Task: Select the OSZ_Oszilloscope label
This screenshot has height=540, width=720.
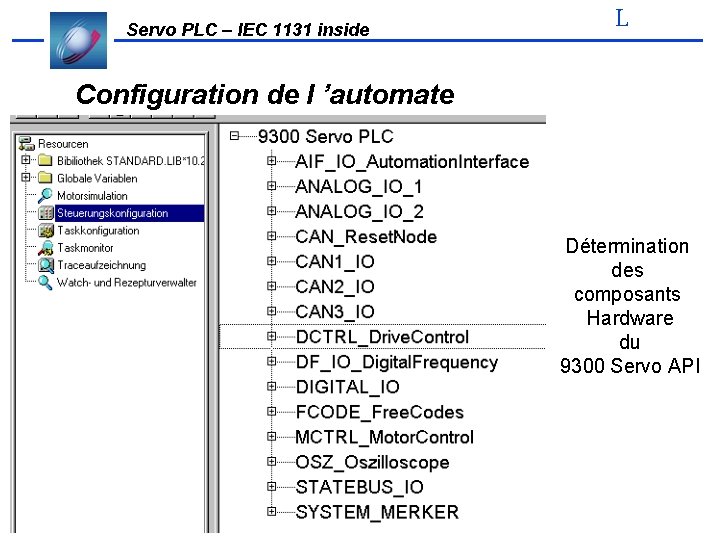Action: tap(372, 462)
